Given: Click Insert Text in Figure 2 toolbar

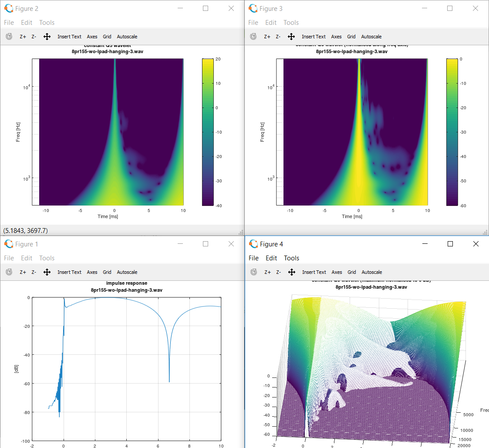Looking at the screenshot, I should click(69, 37).
